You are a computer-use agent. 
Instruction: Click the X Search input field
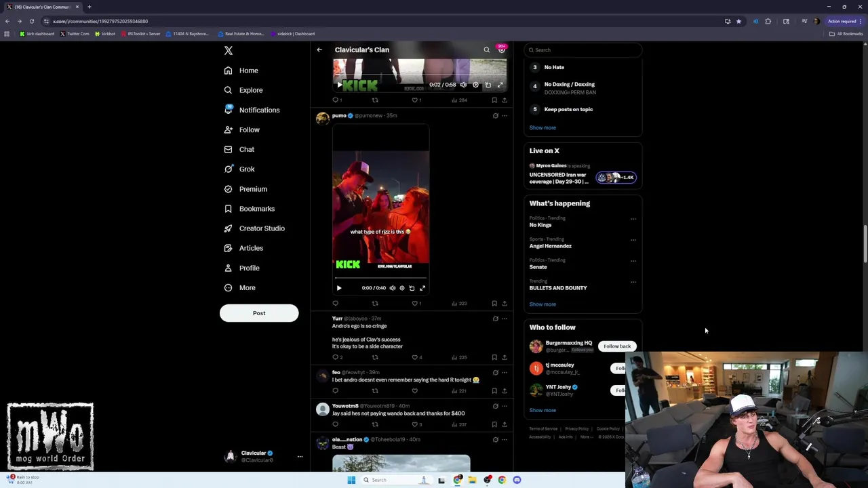tap(583, 50)
